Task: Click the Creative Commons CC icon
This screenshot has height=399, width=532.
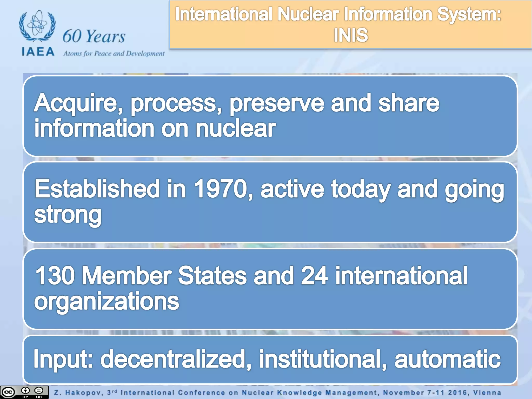Action: pos(8,392)
